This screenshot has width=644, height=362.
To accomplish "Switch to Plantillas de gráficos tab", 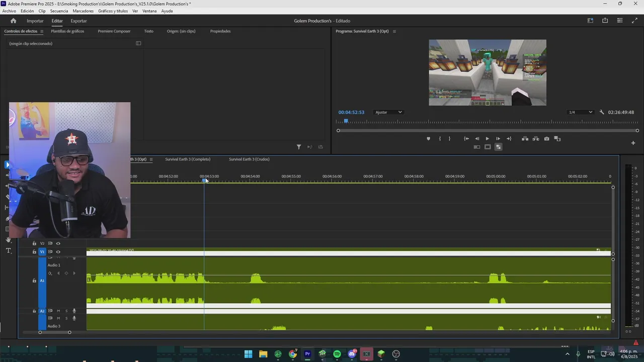I will [67, 31].
